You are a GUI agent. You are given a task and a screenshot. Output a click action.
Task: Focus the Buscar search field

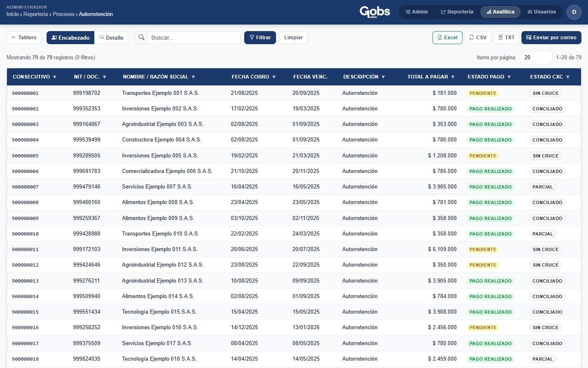pos(194,38)
